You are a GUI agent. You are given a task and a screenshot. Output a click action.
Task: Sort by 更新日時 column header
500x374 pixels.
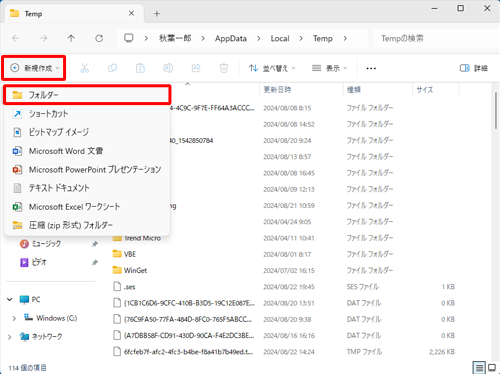tap(301, 90)
